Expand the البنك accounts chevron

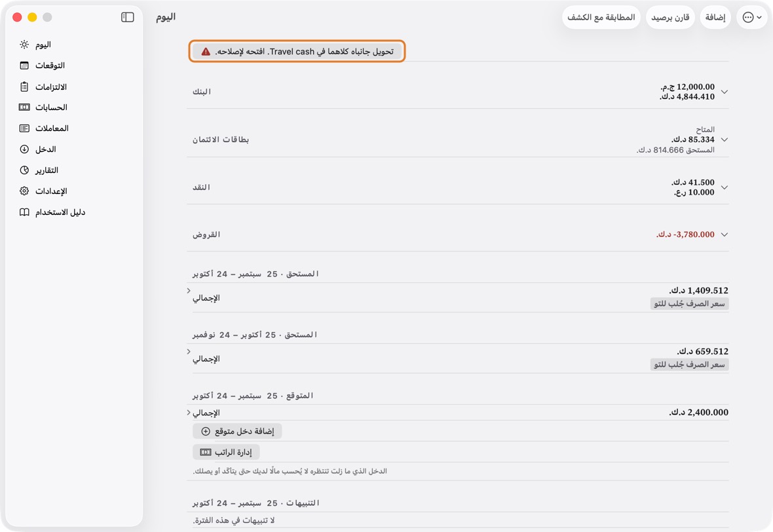coord(724,92)
